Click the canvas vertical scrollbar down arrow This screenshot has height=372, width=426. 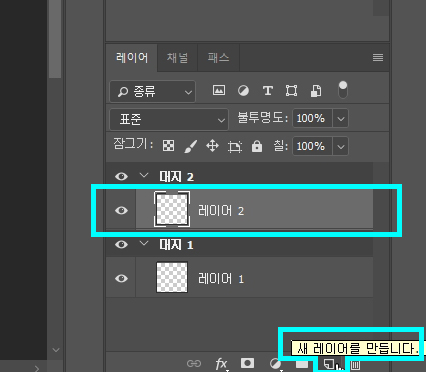[x=56, y=350]
